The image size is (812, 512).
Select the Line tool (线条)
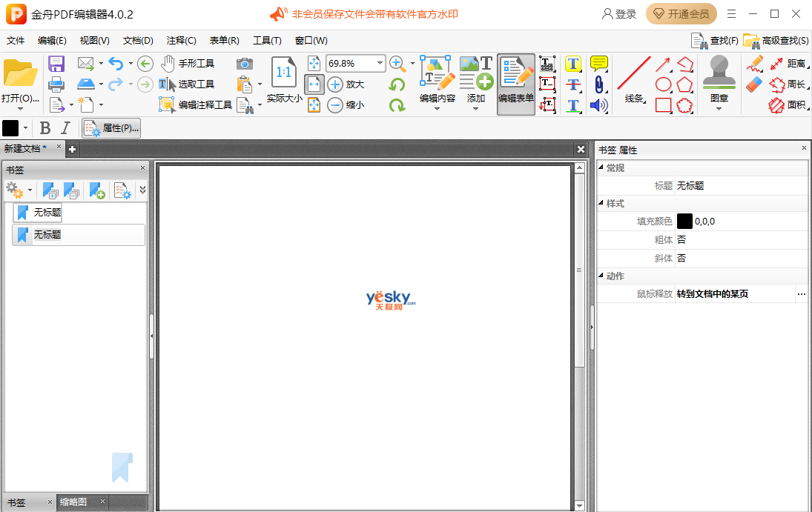point(634,80)
